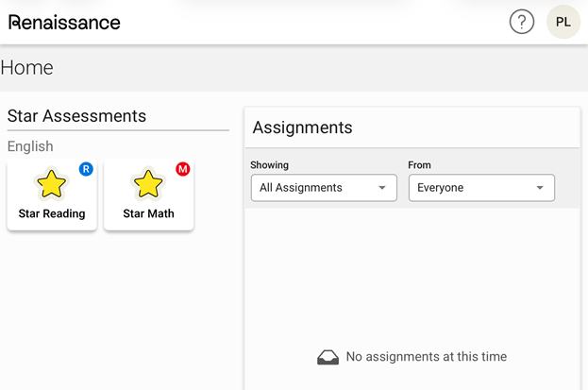Click the yellow star on Star Reading
The image size is (588, 390).
[x=51, y=184]
